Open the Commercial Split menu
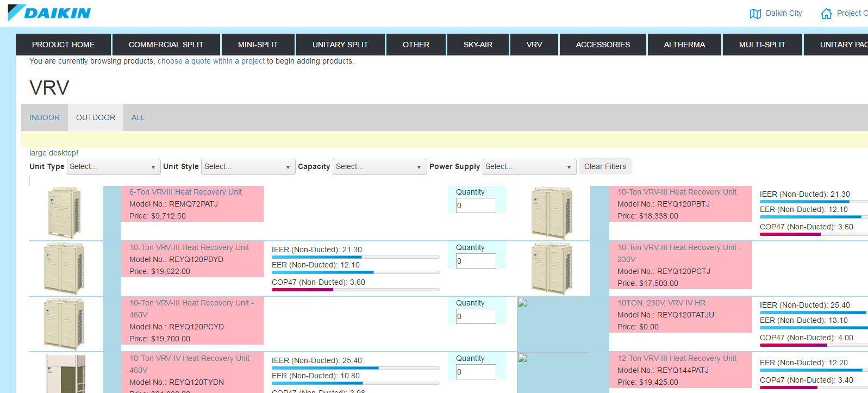Screen dimensions: 868x393 (166, 45)
